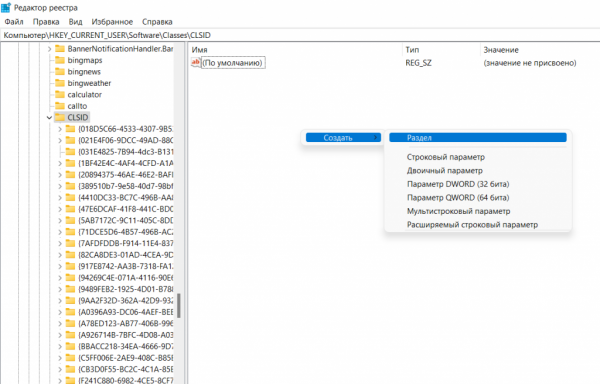
Task: Click the callto folder icon
Action: point(60,106)
